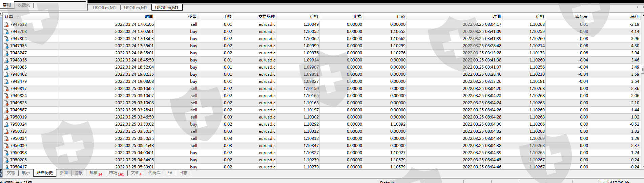Screen dimensions: 644x183
Task: Sort by the 止损 column header
Action: click(357, 16)
